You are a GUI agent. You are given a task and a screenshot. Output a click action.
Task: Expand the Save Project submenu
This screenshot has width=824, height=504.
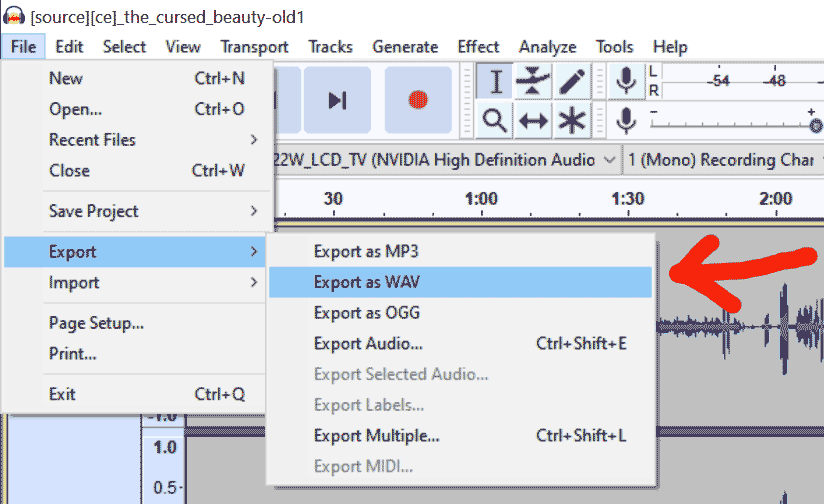[x=138, y=211]
